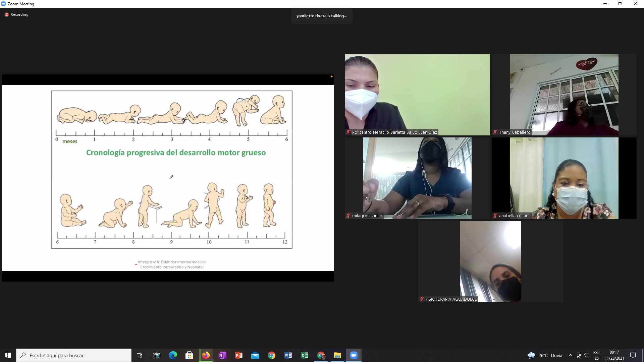Launch PowerPoint from the taskbar
644x362 pixels.
[238, 355]
